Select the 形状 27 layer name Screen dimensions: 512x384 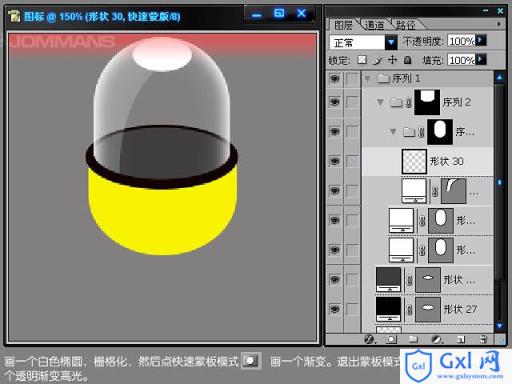[x=460, y=309]
